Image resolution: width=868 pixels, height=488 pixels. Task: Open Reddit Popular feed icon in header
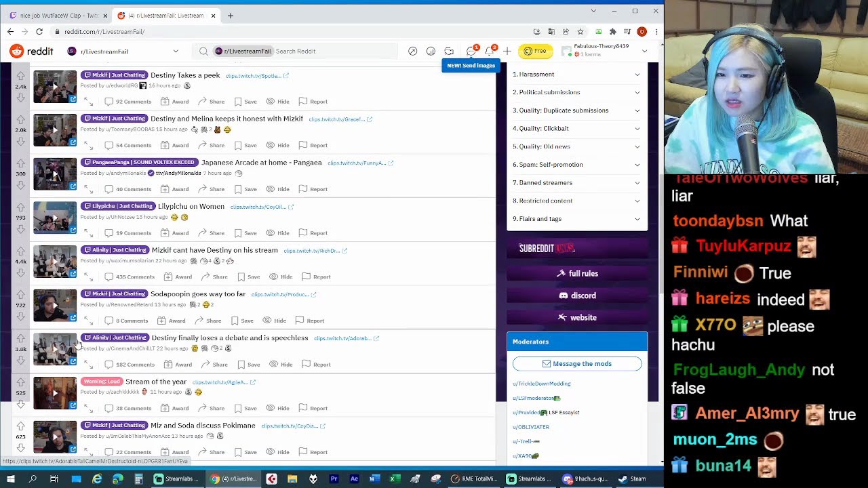(412, 52)
